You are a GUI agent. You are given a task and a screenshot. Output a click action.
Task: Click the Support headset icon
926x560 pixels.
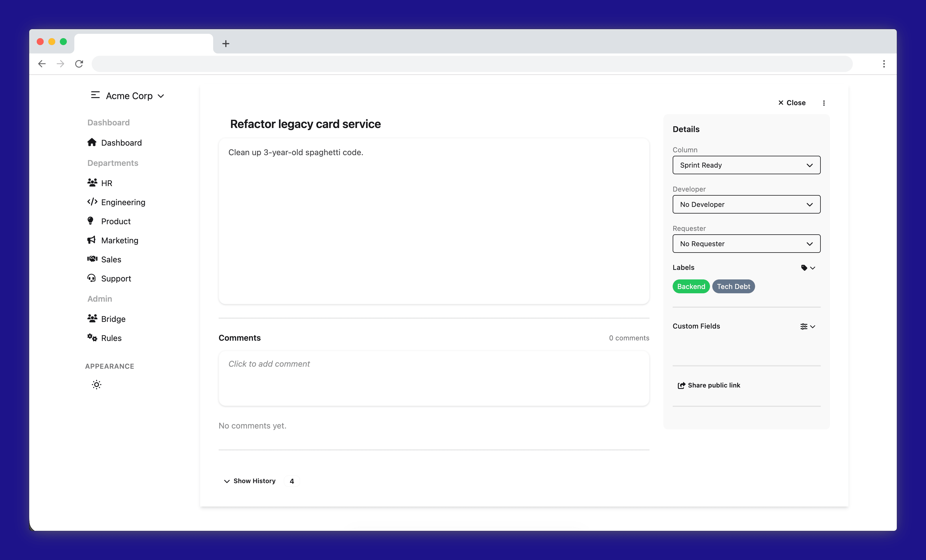point(91,278)
